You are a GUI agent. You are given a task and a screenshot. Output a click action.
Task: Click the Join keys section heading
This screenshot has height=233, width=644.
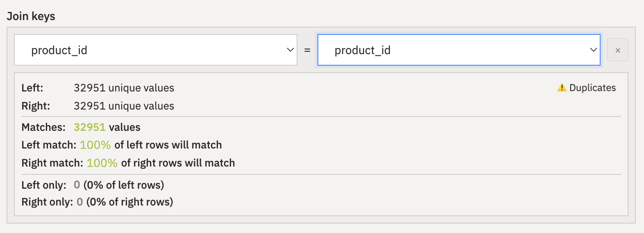(x=31, y=16)
